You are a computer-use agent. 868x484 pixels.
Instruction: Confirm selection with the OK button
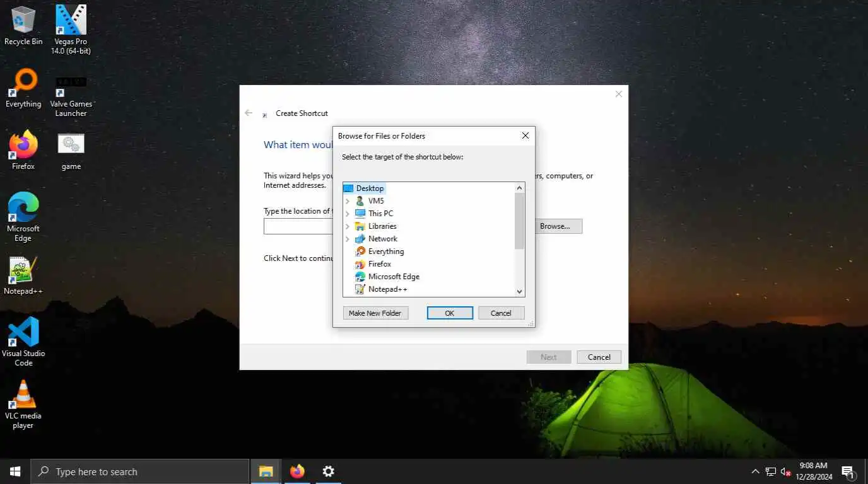[x=450, y=313]
